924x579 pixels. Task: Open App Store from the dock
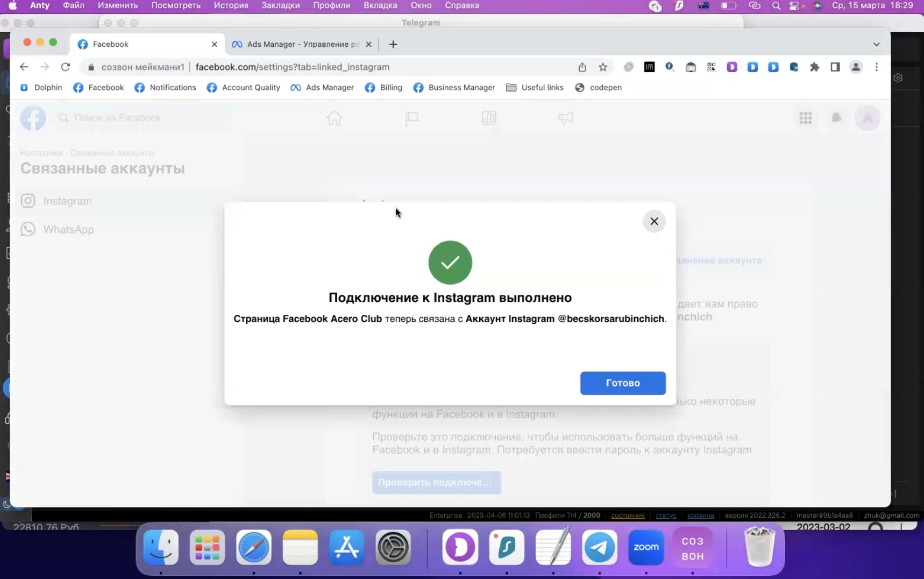pyautogui.click(x=347, y=548)
